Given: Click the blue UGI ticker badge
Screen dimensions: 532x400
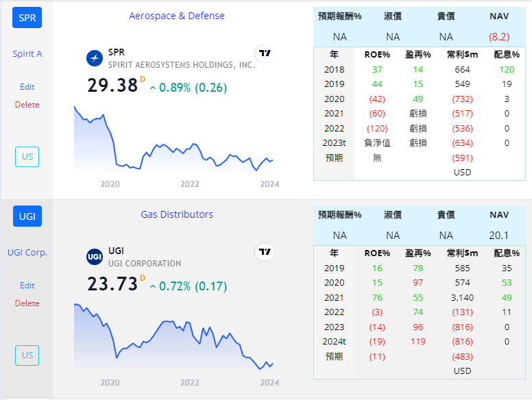Looking at the screenshot, I should point(27,216).
